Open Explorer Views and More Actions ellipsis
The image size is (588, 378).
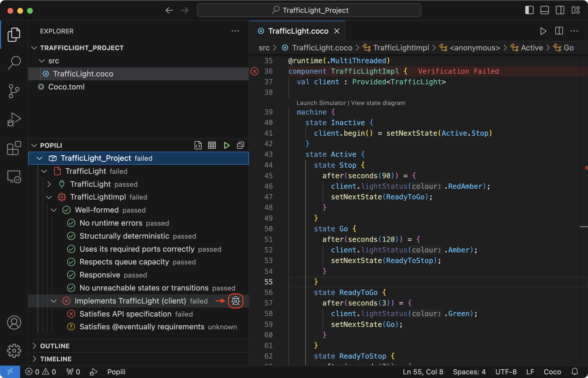point(235,31)
